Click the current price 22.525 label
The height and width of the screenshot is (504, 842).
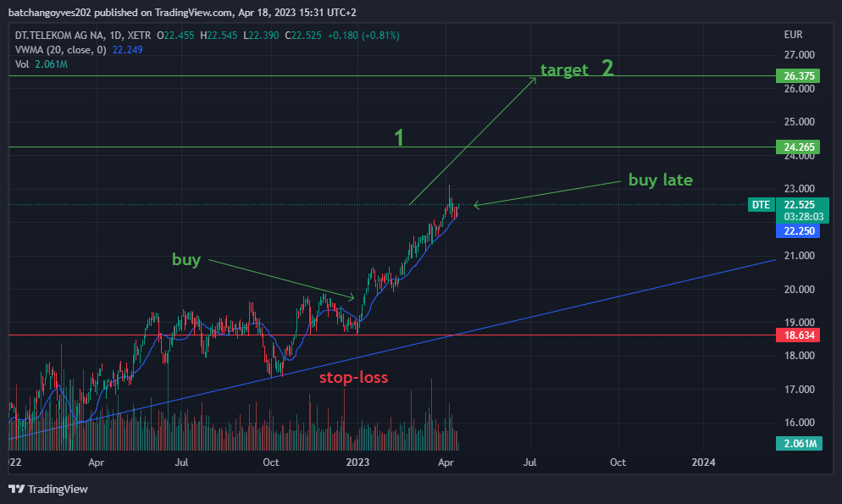(799, 204)
